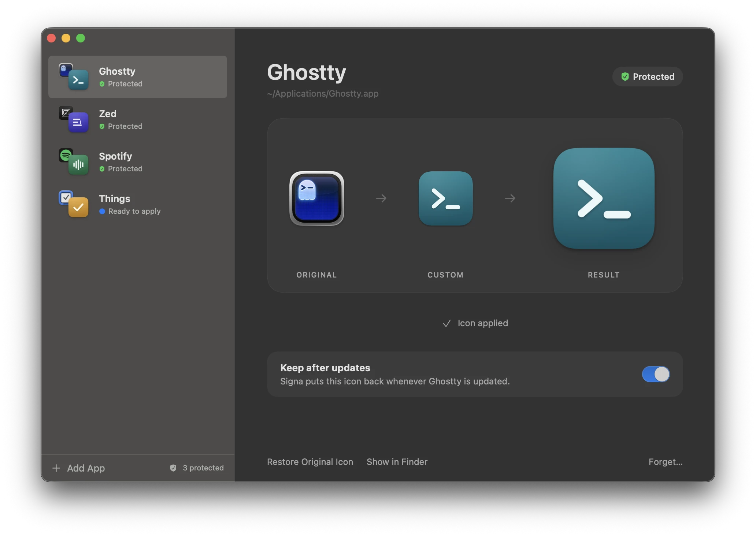Click the shield icon beside 3 protected
Screen dimensions: 756x536
[x=173, y=468]
